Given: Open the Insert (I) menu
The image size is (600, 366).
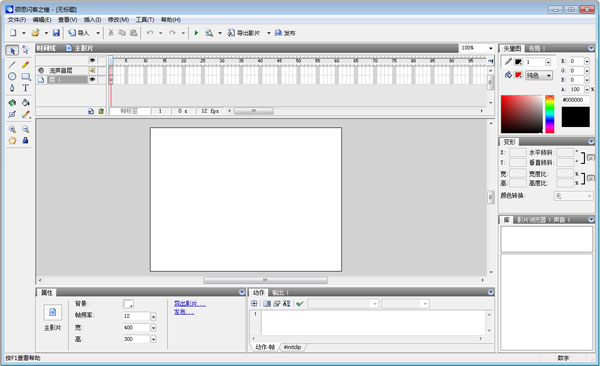Looking at the screenshot, I should tap(93, 20).
